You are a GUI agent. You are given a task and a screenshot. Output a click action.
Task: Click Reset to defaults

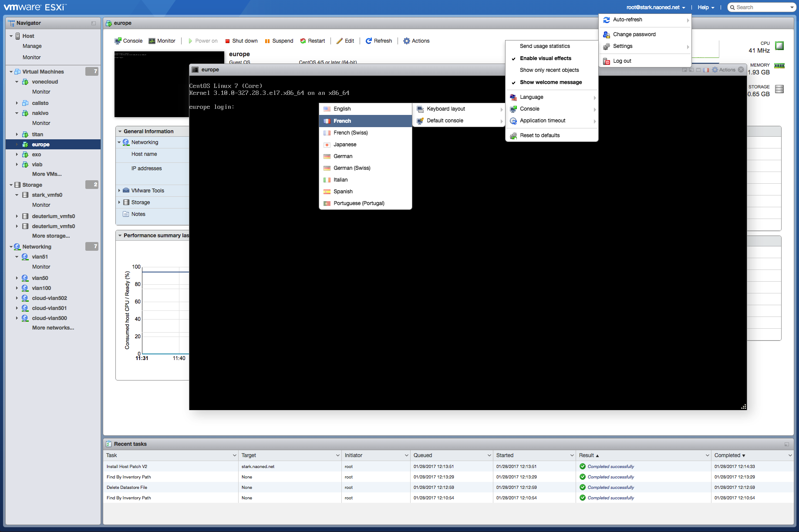pyautogui.click(x=552, y=135)
